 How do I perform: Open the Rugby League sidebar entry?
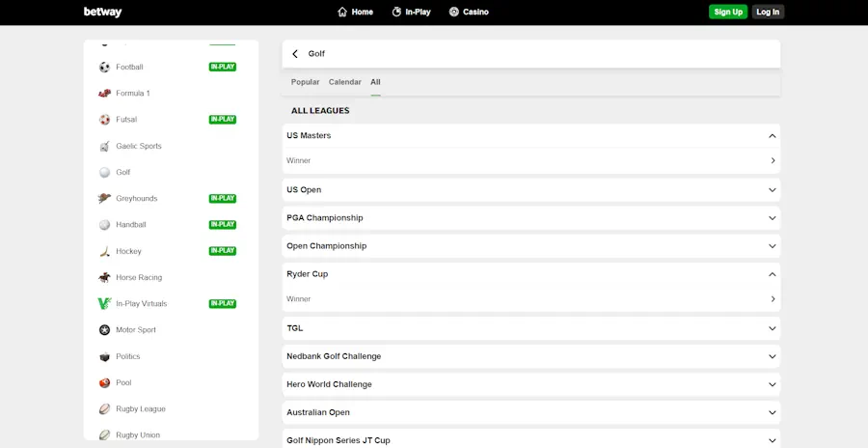click(141, 409)
